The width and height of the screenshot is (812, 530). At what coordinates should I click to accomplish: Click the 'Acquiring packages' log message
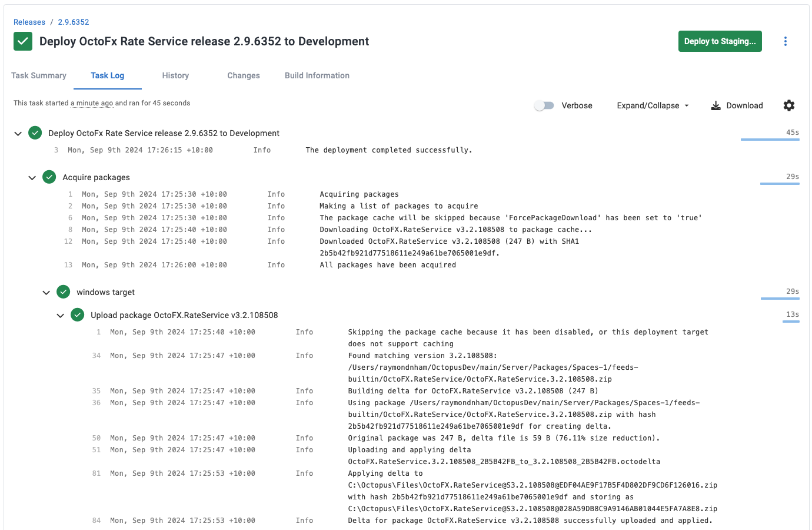359,194
